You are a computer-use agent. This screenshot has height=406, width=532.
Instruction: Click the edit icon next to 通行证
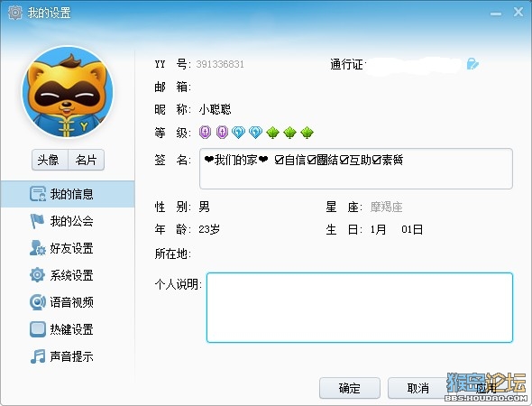472,63
